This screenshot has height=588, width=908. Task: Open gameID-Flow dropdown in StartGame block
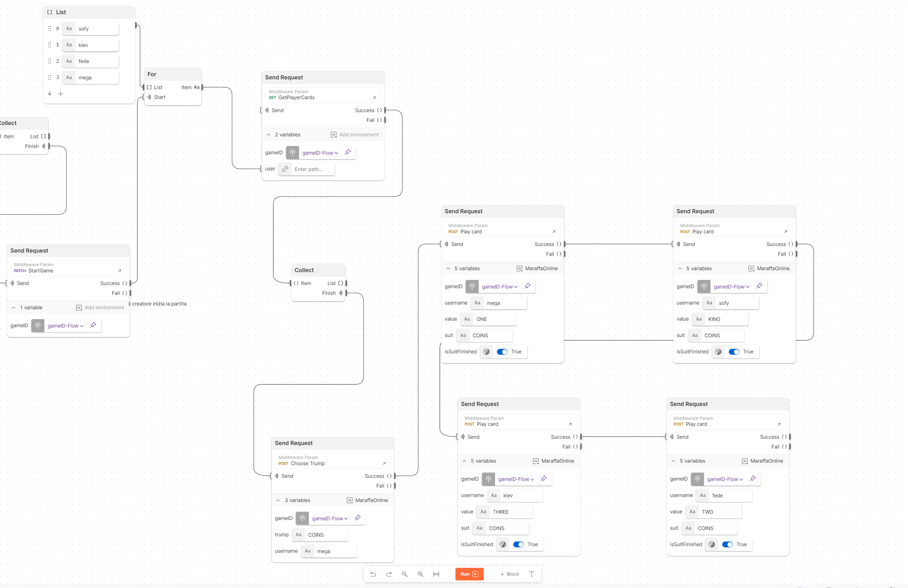coord(65,326)
